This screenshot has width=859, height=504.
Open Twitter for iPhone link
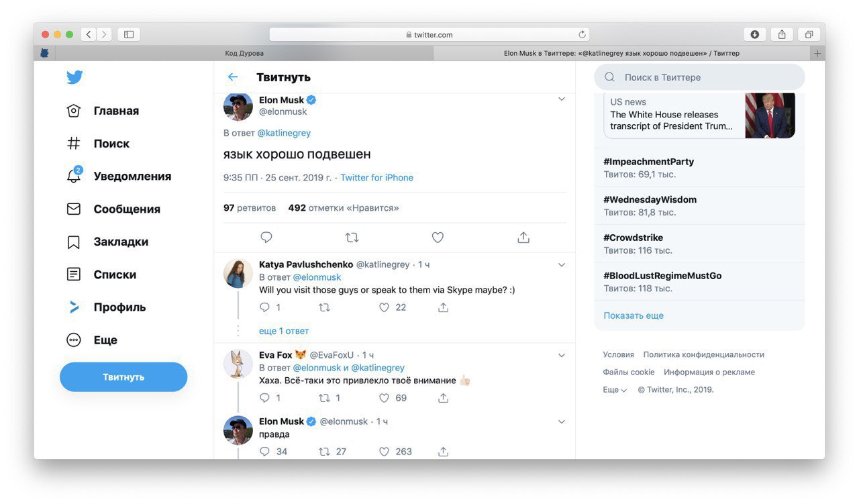pyautogui.click(x=376, y=178)
